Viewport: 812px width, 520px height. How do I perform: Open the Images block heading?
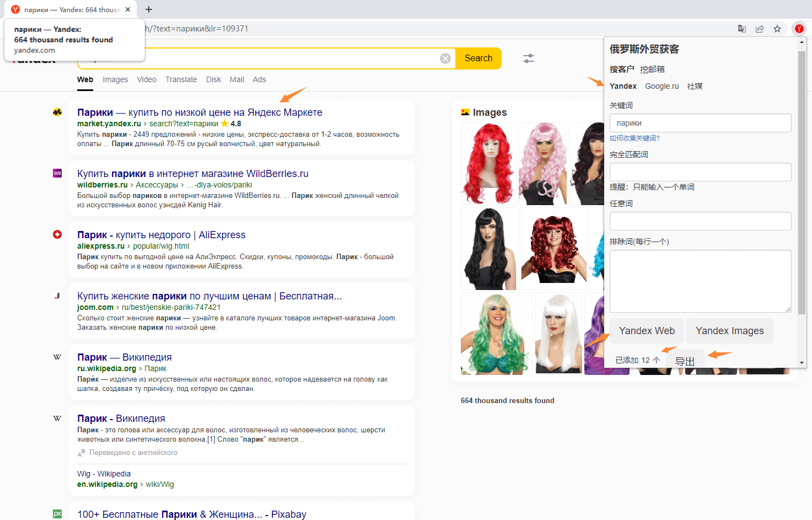click(x=490, y=112)
